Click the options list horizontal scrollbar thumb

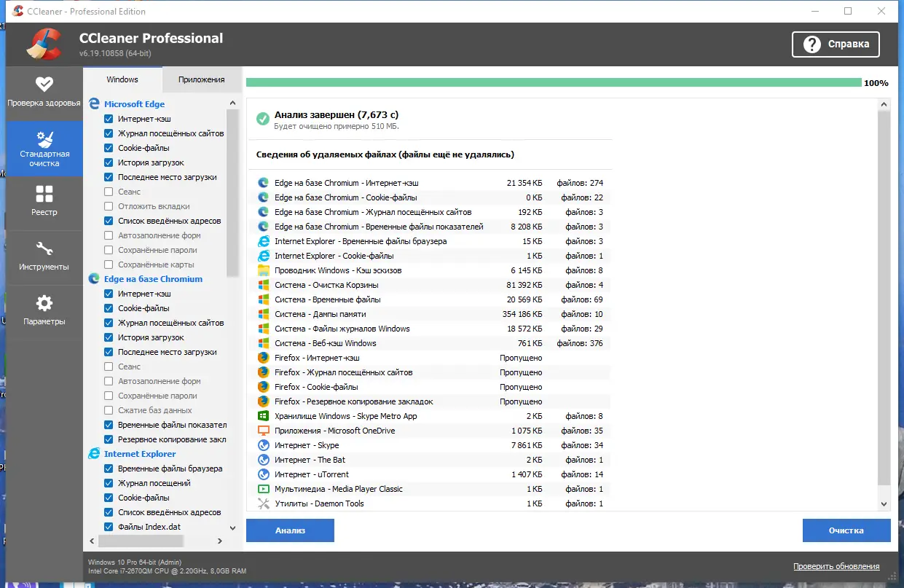(x=140, y=541)
